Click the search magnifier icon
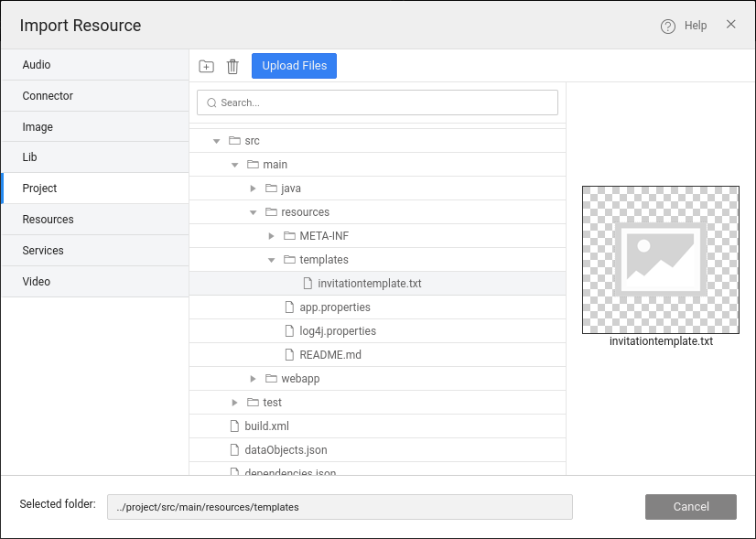 (211, 102)
